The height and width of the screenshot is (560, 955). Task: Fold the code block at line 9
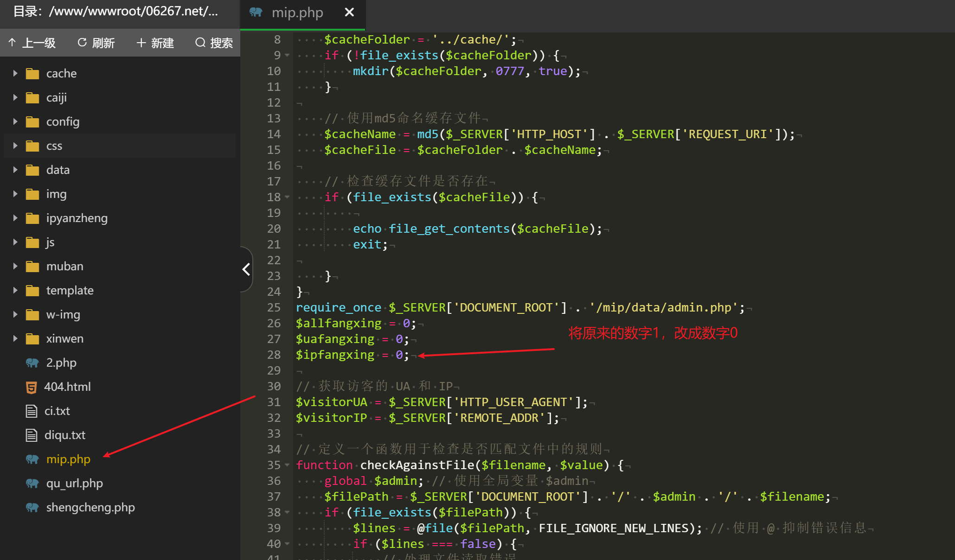[x=287, y=55]
